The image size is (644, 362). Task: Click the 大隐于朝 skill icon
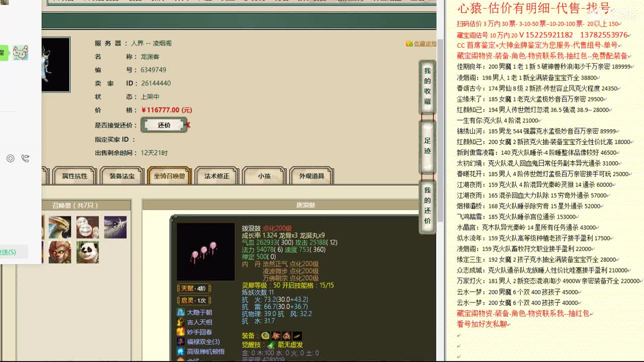tap(181, 312)
